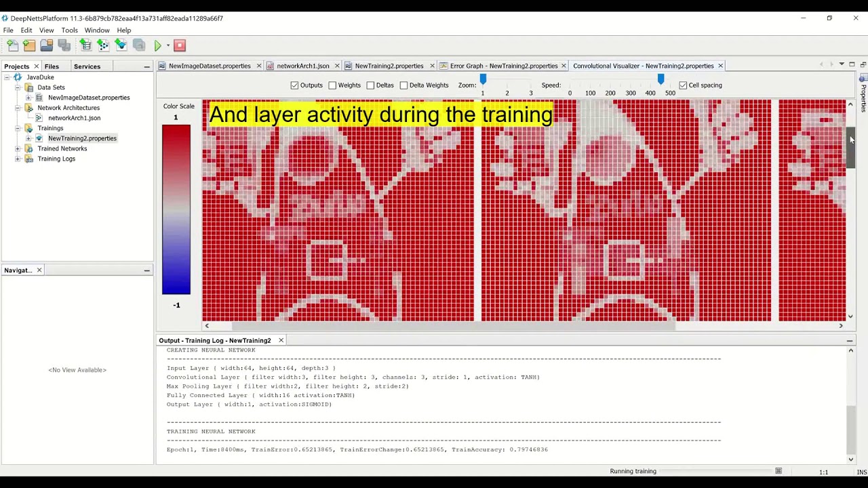
Task: Close the Navigator panel tab
Action: (39, 270)
